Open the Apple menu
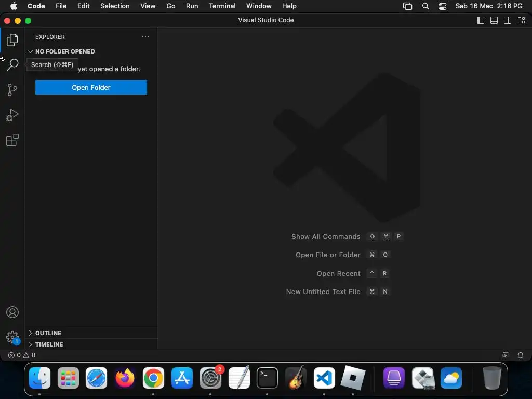 click(x=14, y=6)
